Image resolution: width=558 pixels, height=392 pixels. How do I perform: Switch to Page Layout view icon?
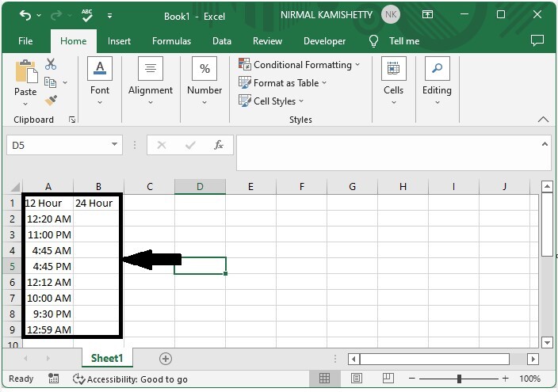click(x=357, y=378)
